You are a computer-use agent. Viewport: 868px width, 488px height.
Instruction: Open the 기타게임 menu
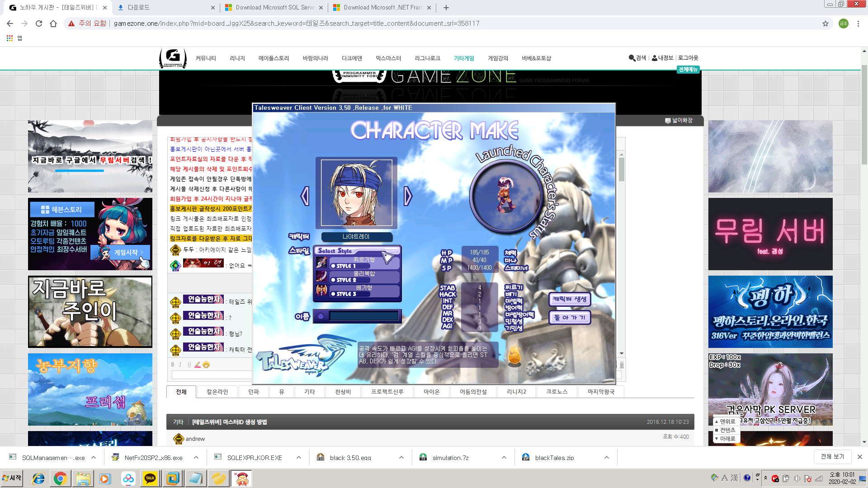click(464, 58)
